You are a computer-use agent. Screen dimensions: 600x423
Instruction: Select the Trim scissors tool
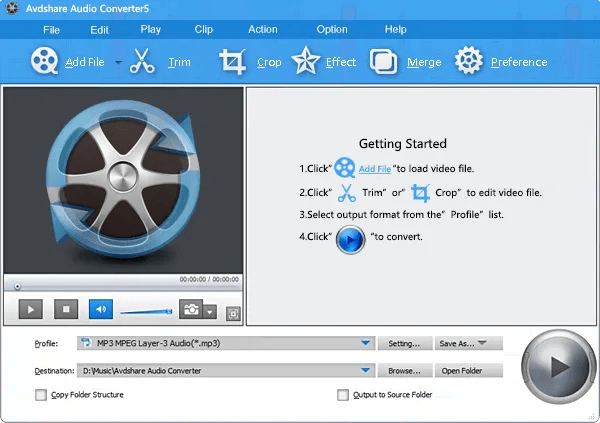pos(144,62)
